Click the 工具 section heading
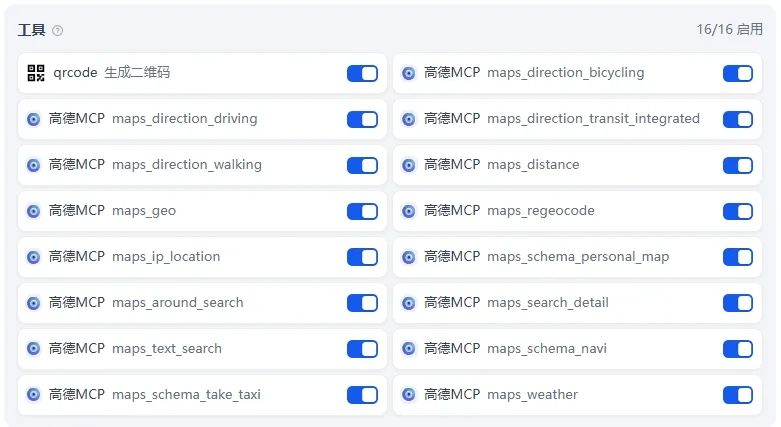This screenshot has height=427, width=781. click(x=31, y=30)
